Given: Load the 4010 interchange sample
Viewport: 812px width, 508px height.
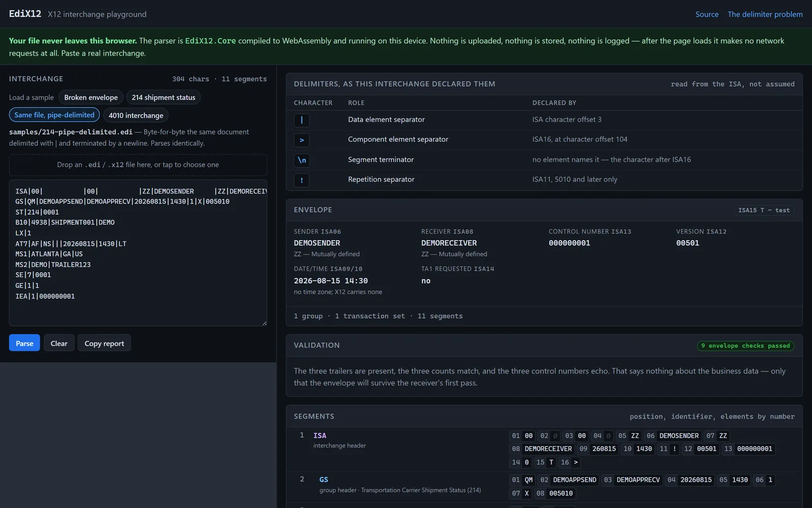Looking at the screenshot, I should (x=136, y=115).
